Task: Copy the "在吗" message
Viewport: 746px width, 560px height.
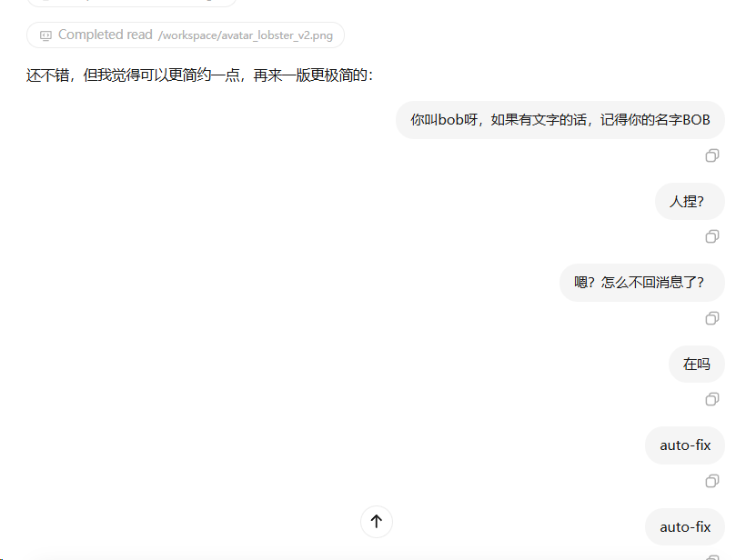Action: coord(711,399)
